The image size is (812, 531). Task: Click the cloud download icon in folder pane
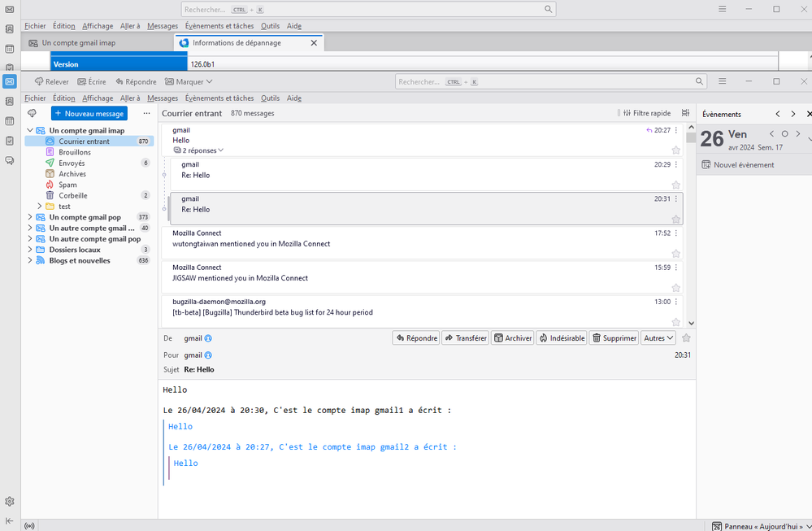[33, 114]
